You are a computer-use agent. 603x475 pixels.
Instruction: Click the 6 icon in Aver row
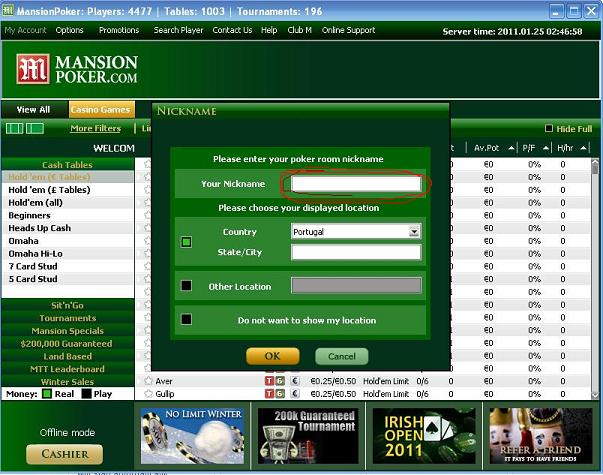[280, 381]
